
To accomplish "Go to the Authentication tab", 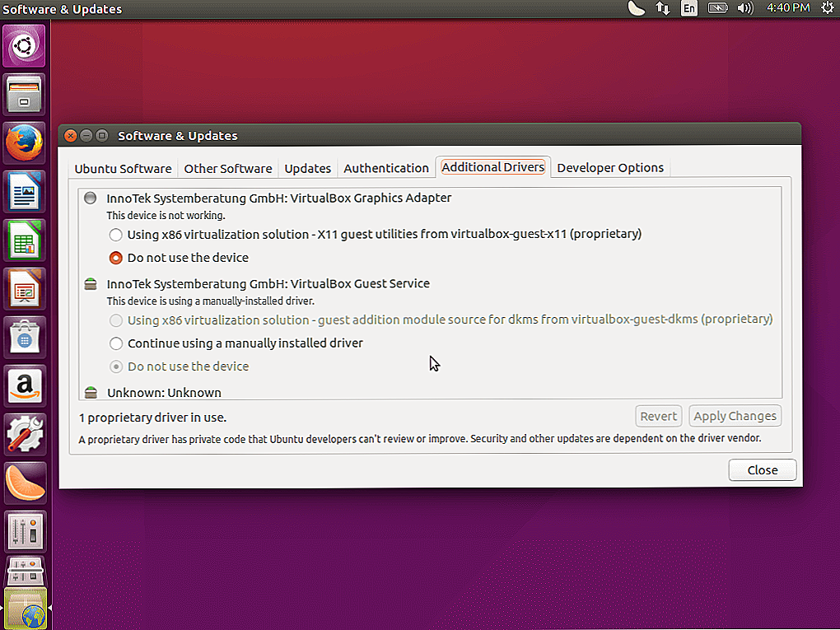I will click(x=386, y=168).
